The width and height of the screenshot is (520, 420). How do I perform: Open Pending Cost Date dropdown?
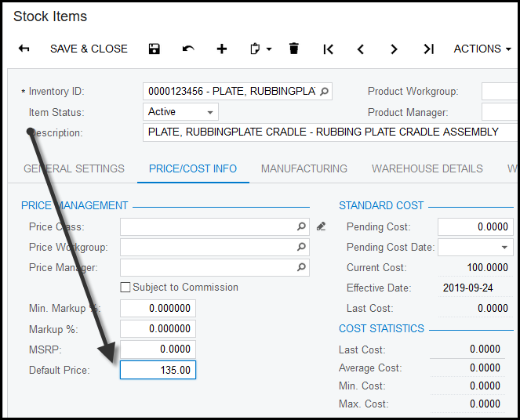click(504, 248)
